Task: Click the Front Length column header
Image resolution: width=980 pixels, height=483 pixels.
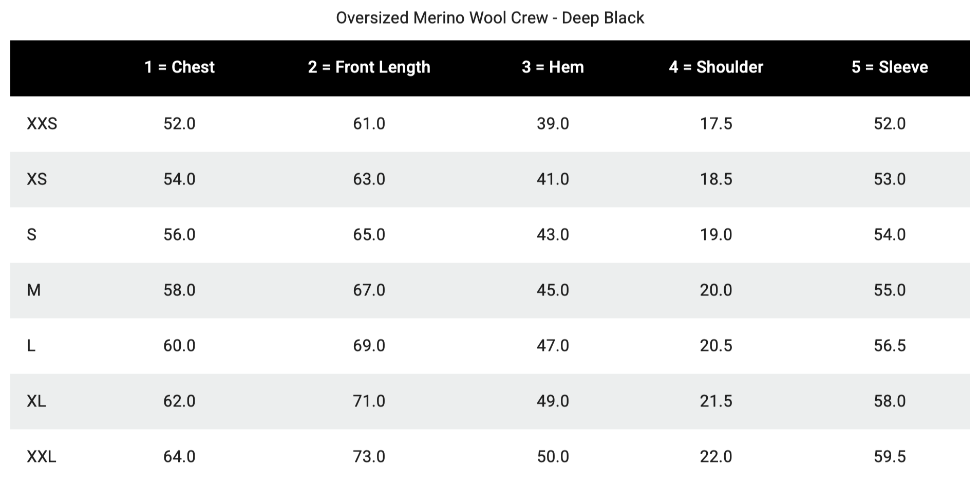Action: pos(369,67)
